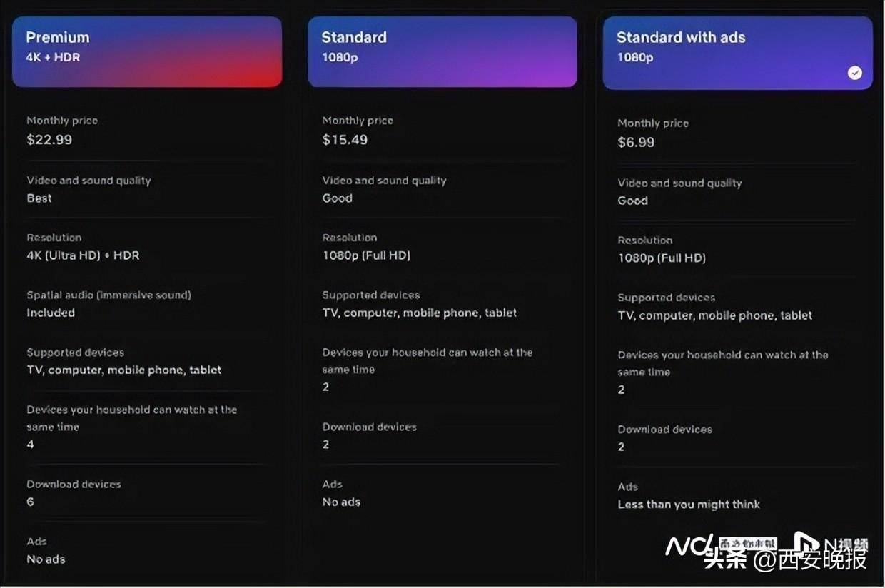Viewport: 885px width, 588px height.
Task: Click the checkmark on Standard with ads card
Action: (854, 73)
